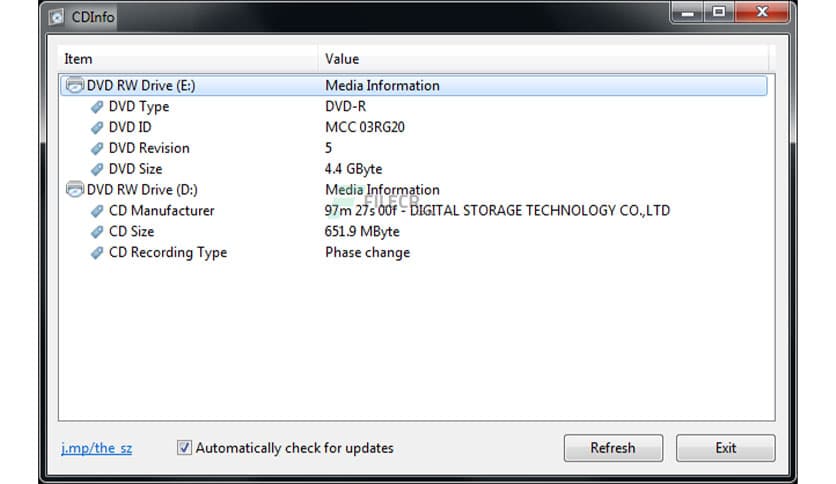Click the Exit button
836x484 pixels.
coord(726,448)
